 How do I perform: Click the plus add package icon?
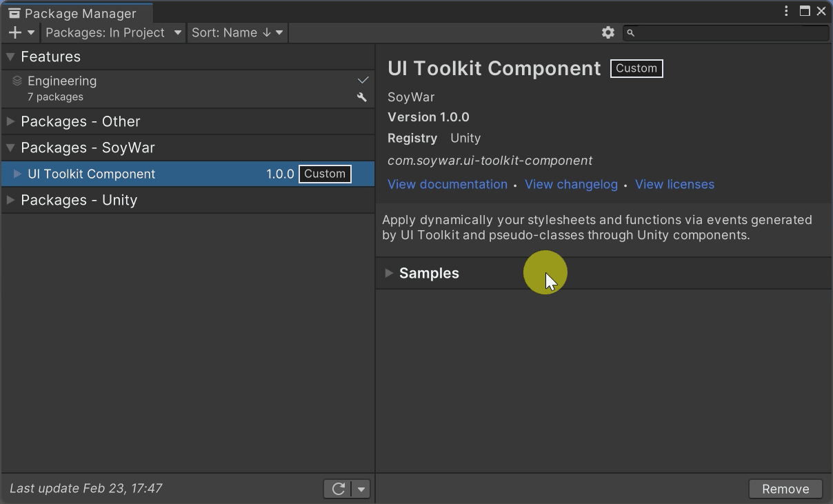15,32
